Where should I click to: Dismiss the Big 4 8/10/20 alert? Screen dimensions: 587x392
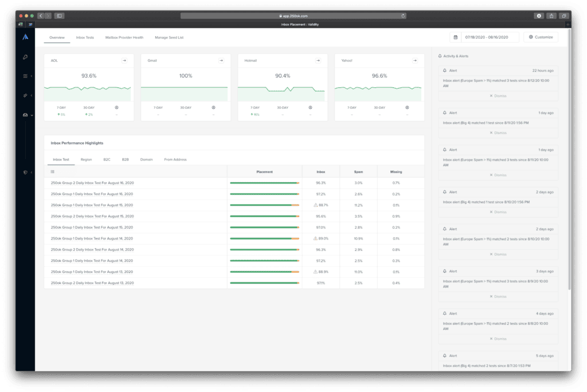coord(498,212)
